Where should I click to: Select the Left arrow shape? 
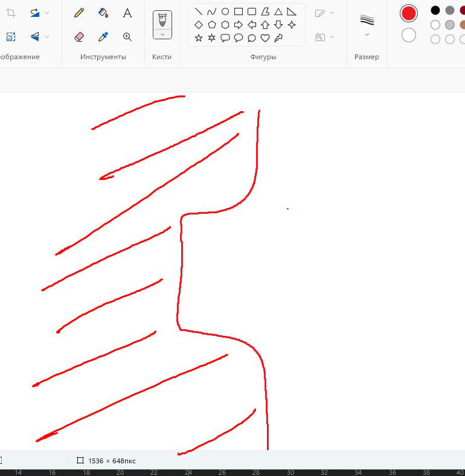[x=252, y=25]
